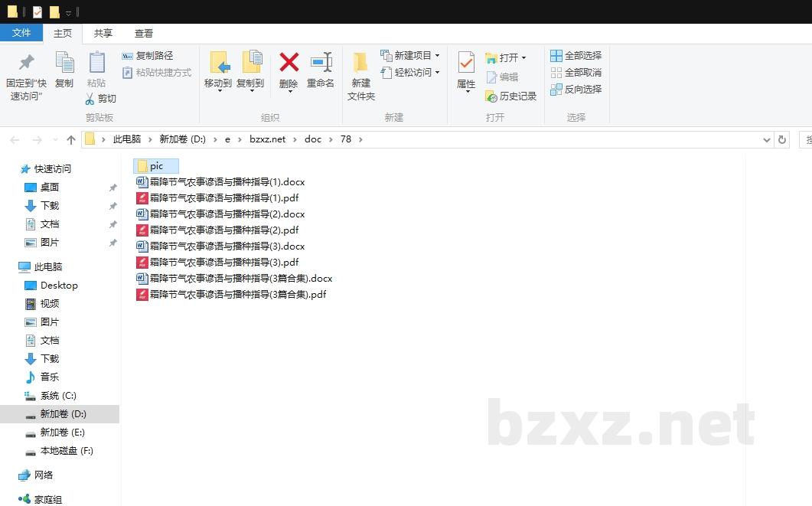Click the History record icon
This screenshot has height=506, width=812.
(x=491, y=96)
